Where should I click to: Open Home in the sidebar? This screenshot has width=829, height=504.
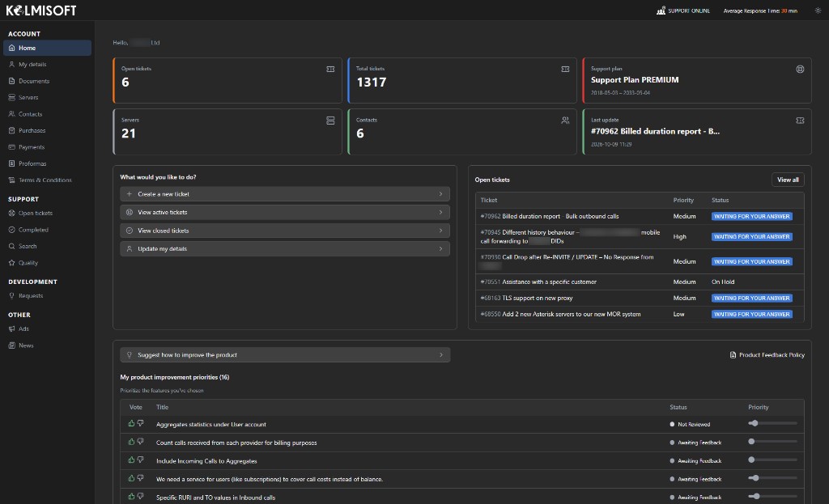[47, 48]
